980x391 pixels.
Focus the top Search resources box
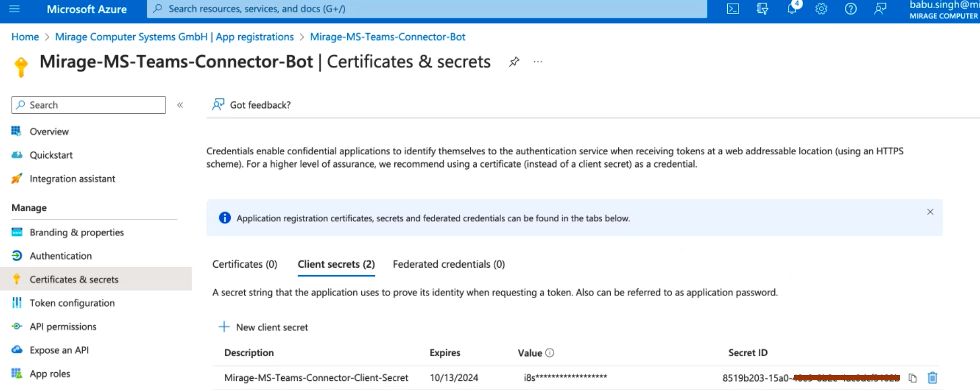pyautogui.click(x=427, y=9)
